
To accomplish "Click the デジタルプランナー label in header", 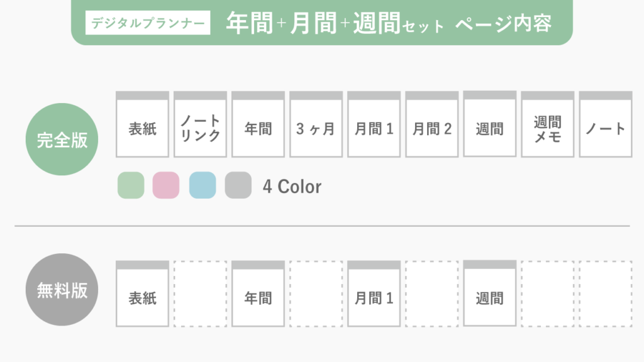I will tap(148, 23).
